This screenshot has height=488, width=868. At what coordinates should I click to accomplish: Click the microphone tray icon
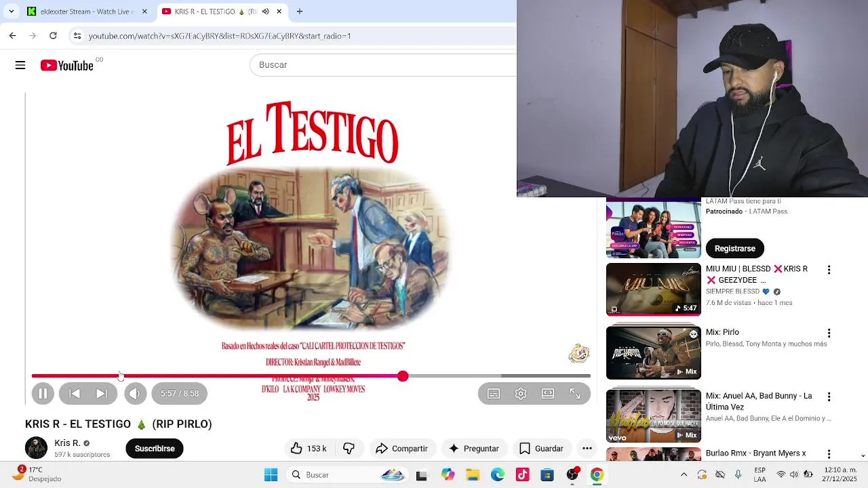(x=738, y=474)
